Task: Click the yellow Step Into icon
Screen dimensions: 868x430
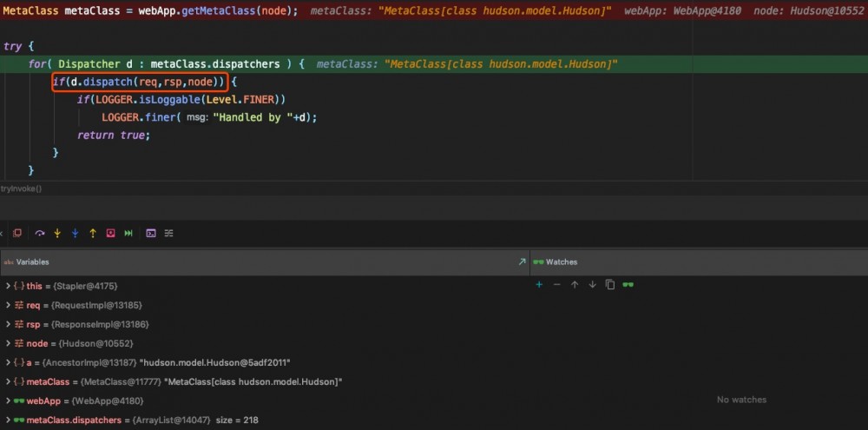Action: coord(57,234)
